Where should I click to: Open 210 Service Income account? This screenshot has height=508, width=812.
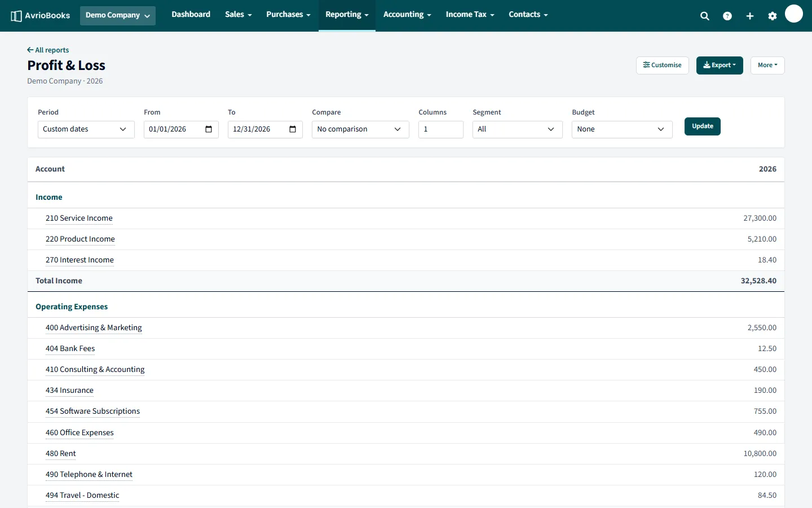[x=79, y=218]
